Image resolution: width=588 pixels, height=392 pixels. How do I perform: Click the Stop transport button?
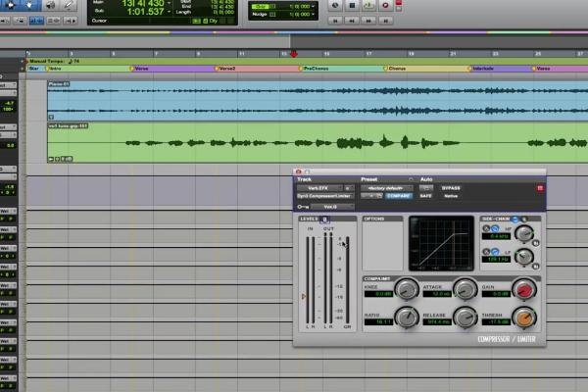coord(352,5)
